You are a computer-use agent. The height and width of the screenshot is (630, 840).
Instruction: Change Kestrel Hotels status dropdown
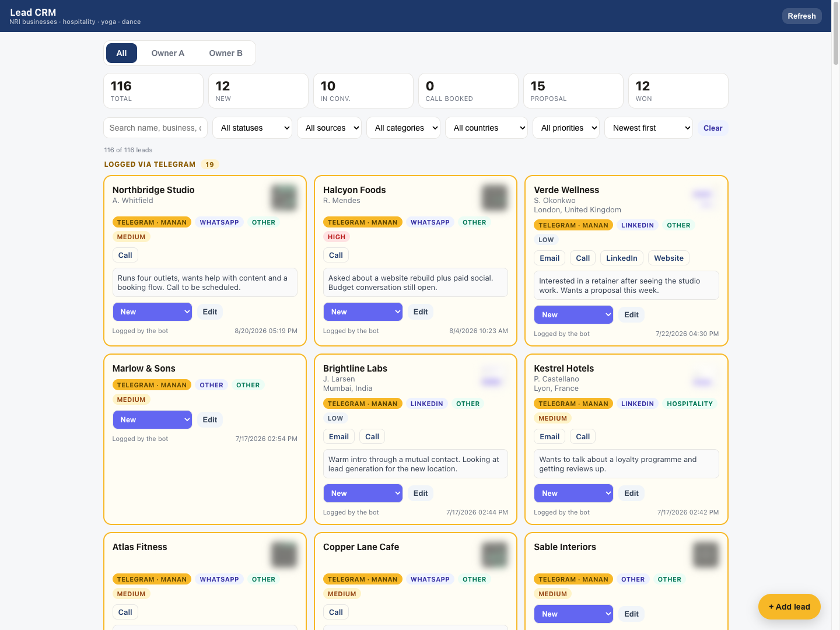tap(573, 494)
